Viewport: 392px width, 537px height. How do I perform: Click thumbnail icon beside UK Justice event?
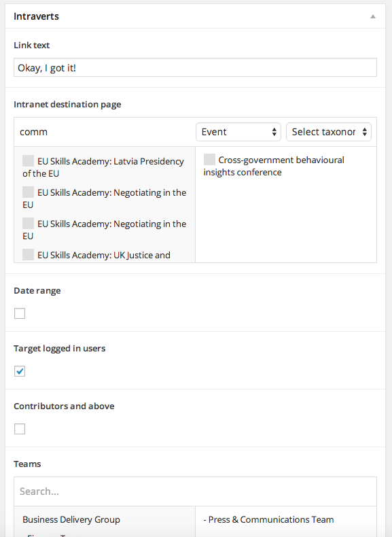pyautogui.click(x=28, y=254)
